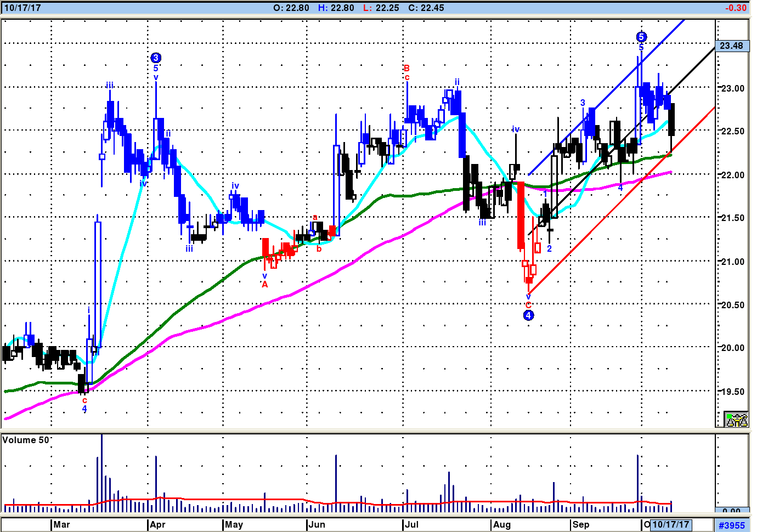This screenshot has width=768, height=532.
Task: Click the C: 22.45 close value in header
Action: point(426,8)
